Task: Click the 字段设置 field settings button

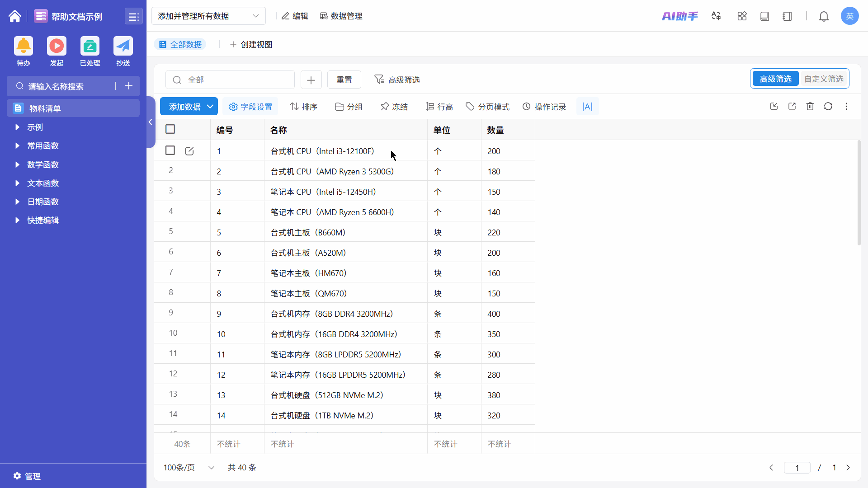Action: [x=250, y=107]
